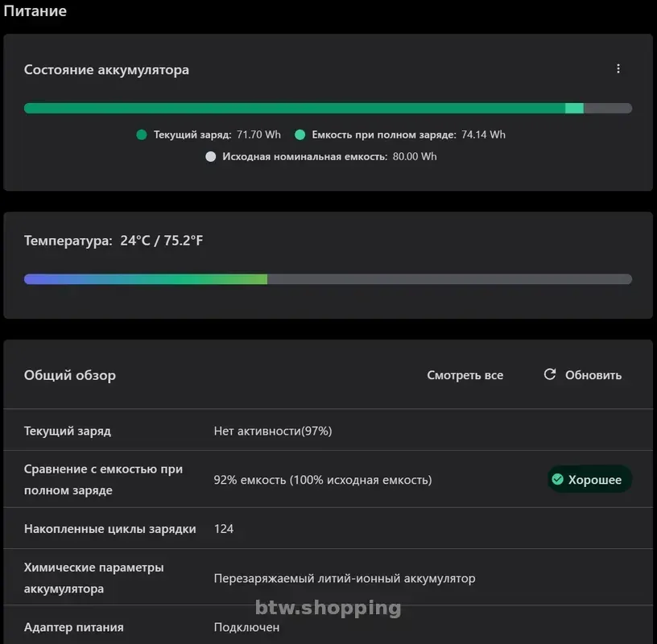Screen dimensions: 657x644
Task: Select the Текущий заряд legend dot
Action: point(142,134)
